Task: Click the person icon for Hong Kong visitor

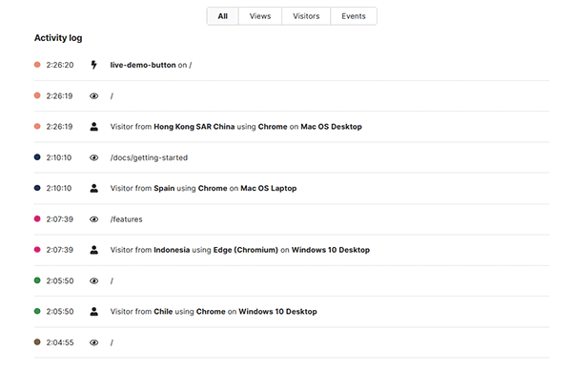Action: [x=93, y=127]
